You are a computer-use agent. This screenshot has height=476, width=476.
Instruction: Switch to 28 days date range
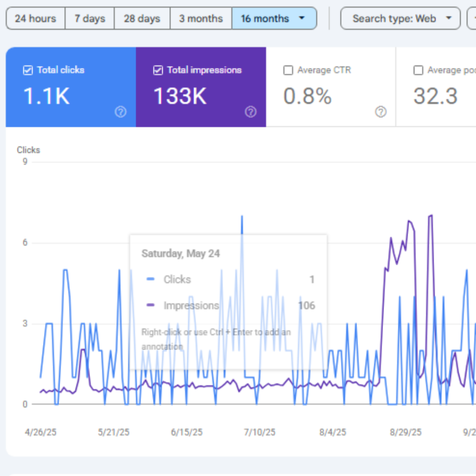(x=142, y=19)
